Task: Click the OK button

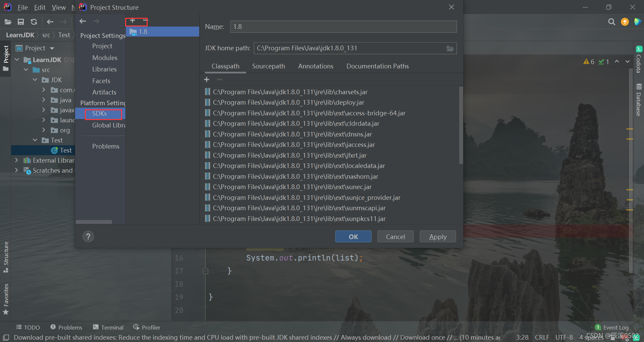Action: [353, 237]
